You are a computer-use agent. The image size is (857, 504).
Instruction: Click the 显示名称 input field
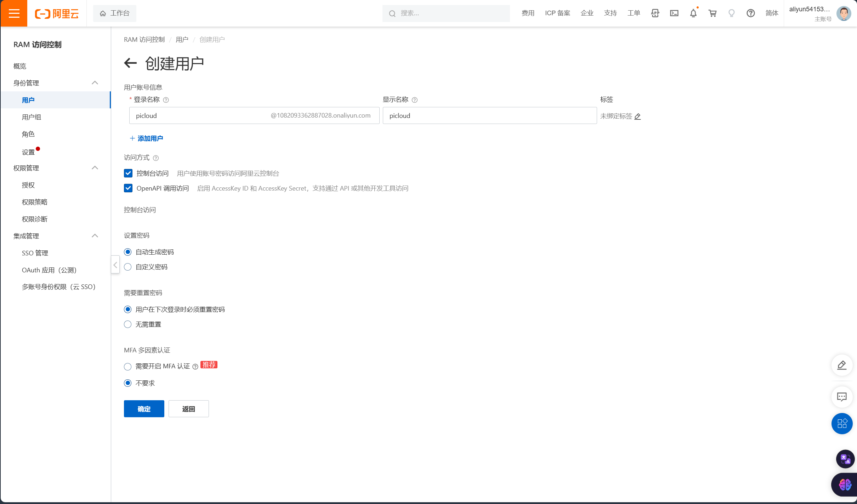pyautogui.click(x=489, y=116)
